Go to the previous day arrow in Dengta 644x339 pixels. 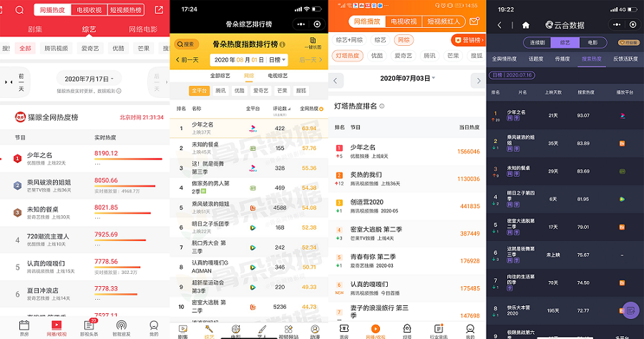click(336, 81)
